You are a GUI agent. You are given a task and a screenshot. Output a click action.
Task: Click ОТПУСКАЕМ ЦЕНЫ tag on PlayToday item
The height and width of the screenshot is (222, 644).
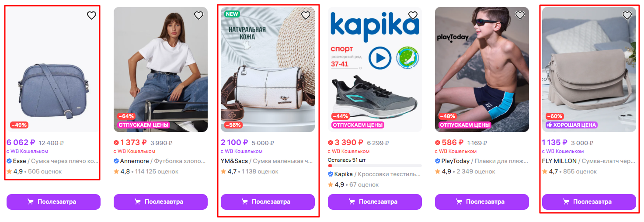pyautogui.click(x=465, y=125)
